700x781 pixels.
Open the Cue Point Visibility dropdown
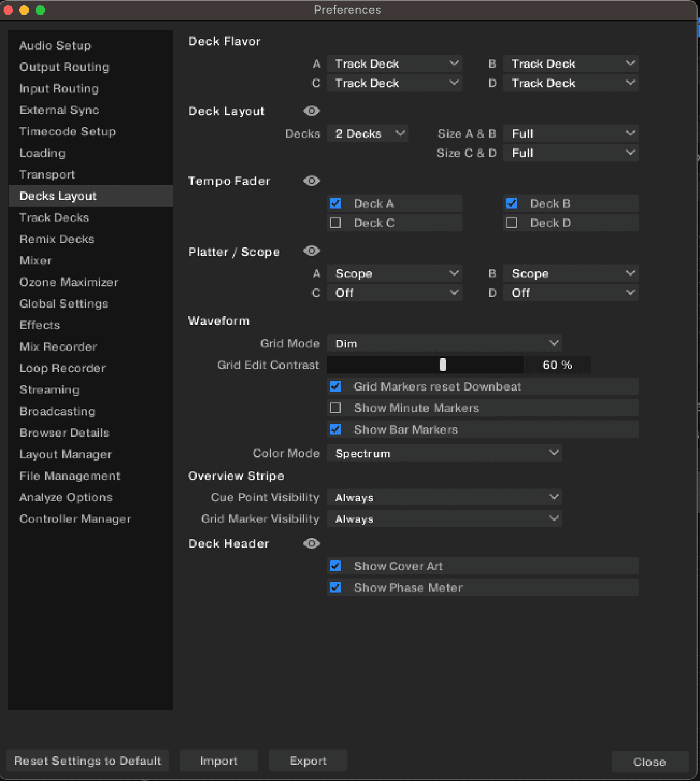click(x=444, y=497)
